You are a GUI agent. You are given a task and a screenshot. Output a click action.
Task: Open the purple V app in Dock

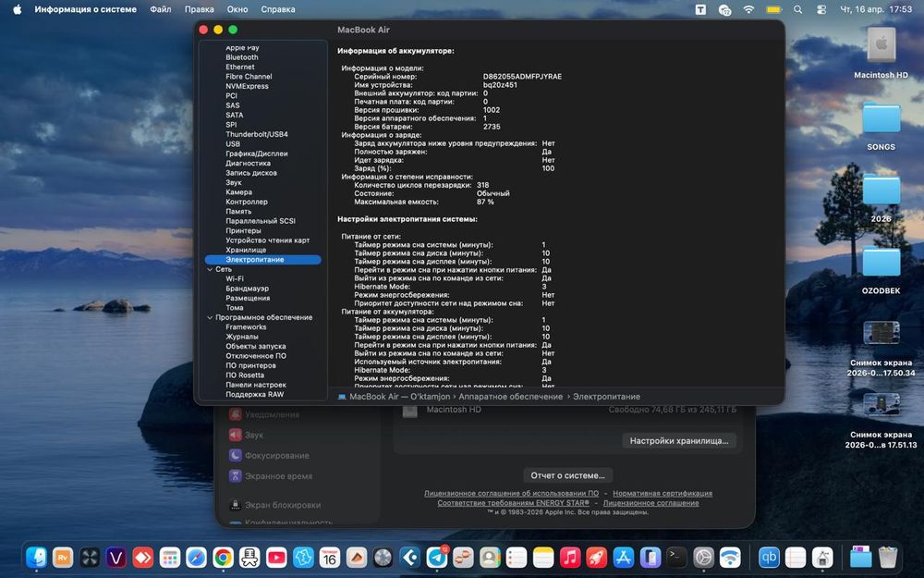click(x=116, y=558)
